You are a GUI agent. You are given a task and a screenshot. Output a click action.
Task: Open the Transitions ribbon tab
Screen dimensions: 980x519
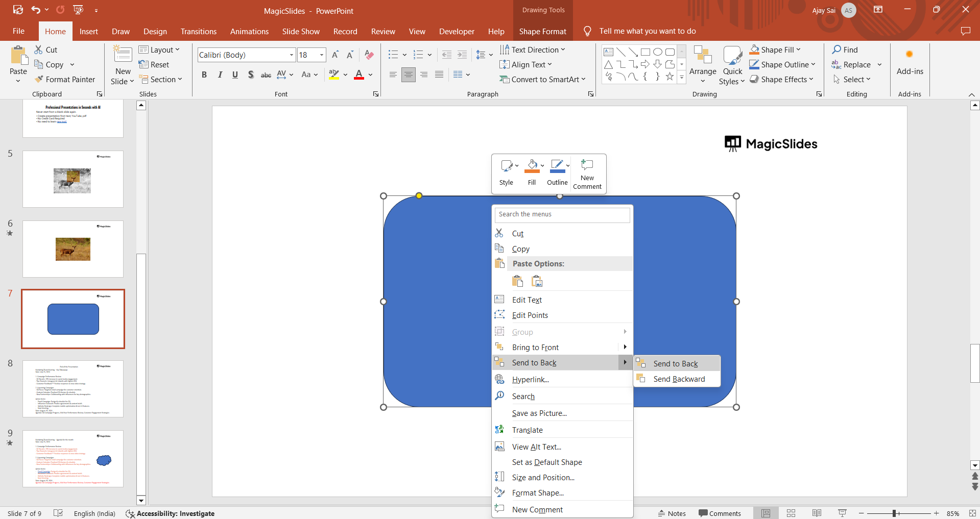pyautogui.click(x=199, y=31)
